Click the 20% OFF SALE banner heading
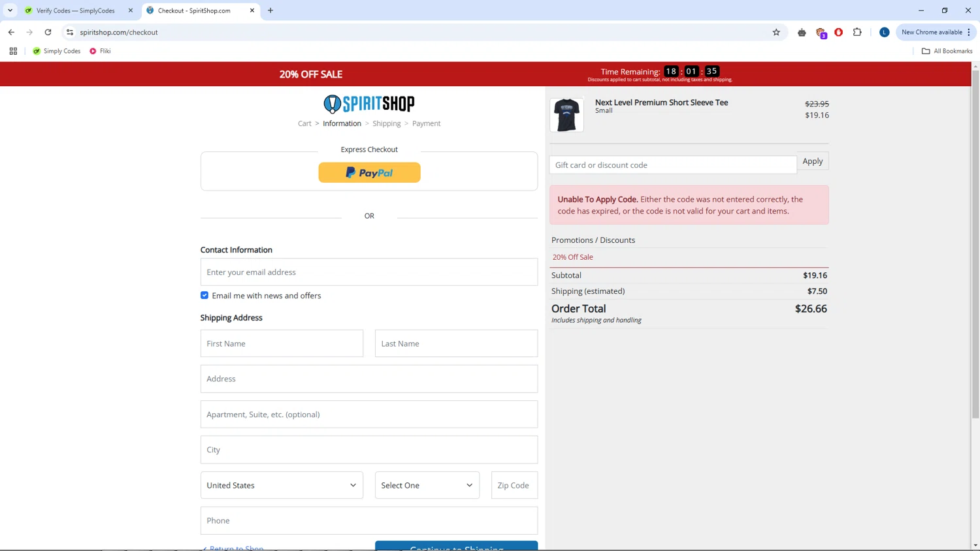 (x=311, y=74)
